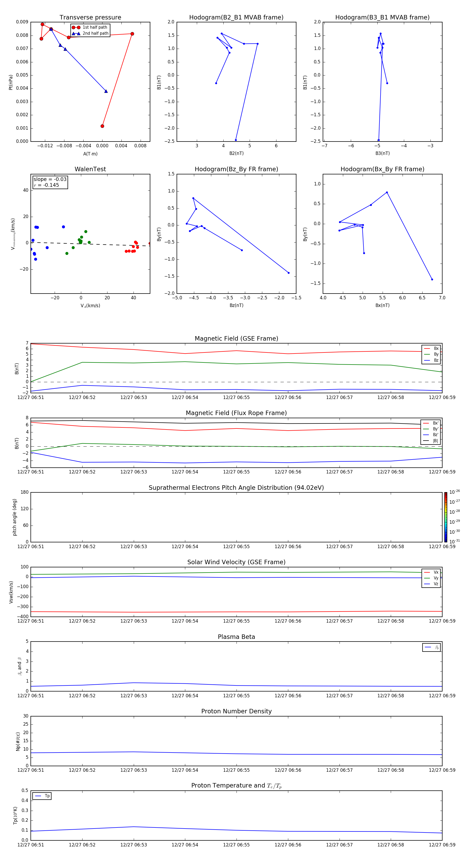Click the βp legend in Plasma Beta panel

tap(431, 647)
